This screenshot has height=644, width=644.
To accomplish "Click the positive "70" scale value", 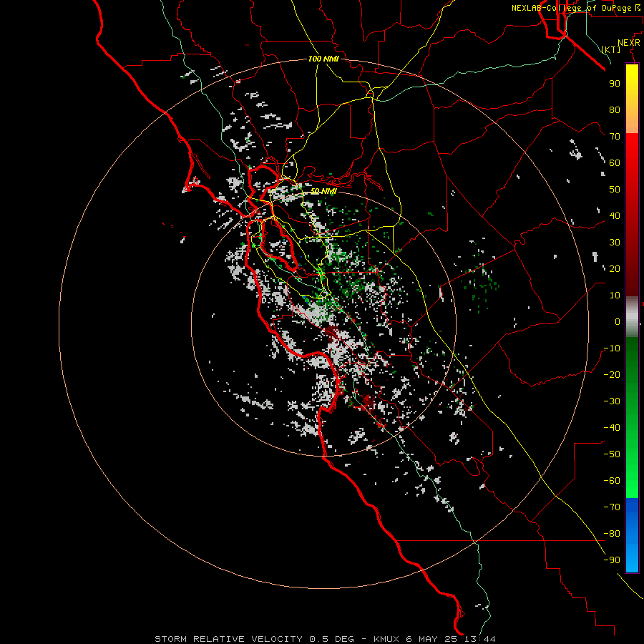I will coord(615,137).
